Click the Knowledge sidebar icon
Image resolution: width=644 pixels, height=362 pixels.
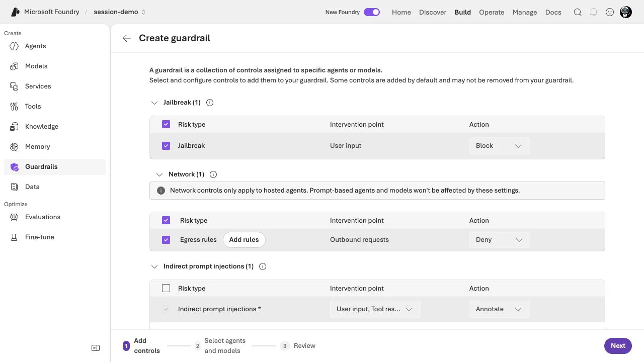15,127
